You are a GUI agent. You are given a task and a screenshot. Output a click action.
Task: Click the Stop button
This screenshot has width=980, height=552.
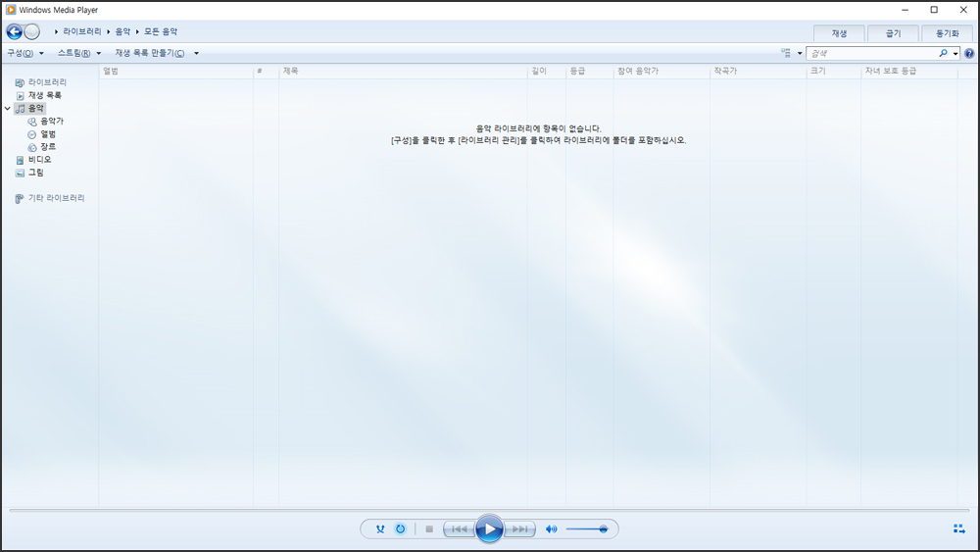coord(429,528)
